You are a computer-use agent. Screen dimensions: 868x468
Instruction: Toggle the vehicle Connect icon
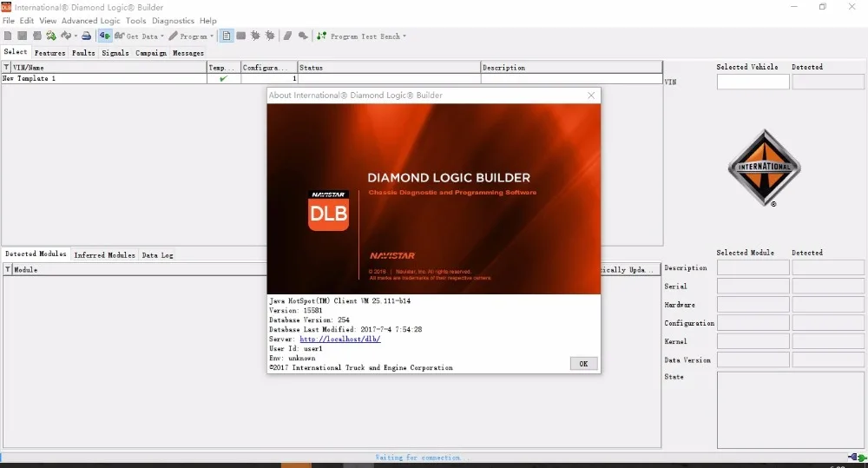coord(105,36)
